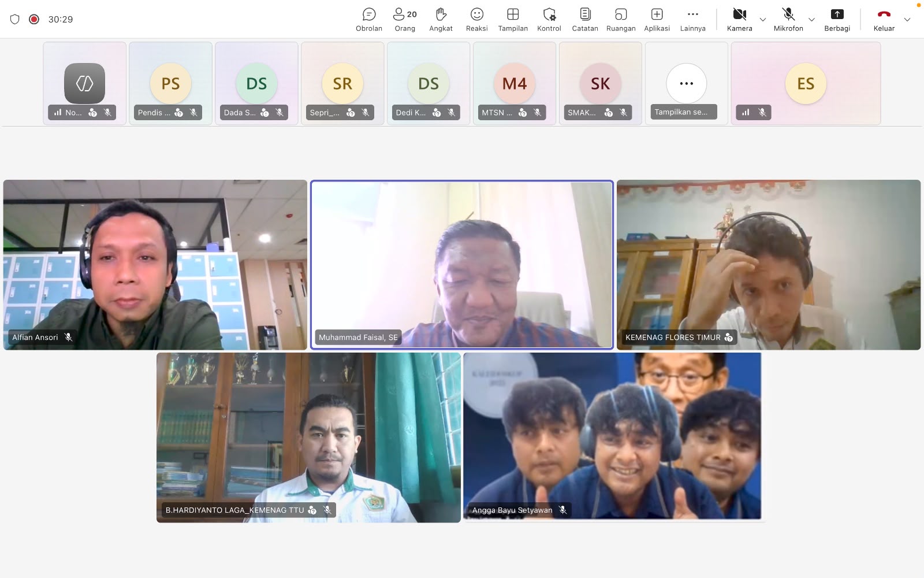This screenshot has width=924, height=578.
Task: Expand Mikrofon options dropdown arrow
Action: (x=811, y=20)
